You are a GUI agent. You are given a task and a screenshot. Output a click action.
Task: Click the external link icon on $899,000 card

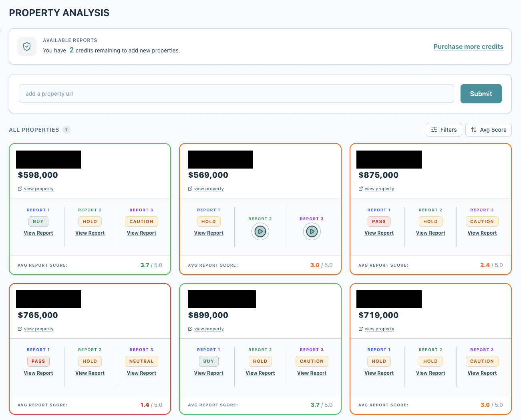(x=190, y=329)
